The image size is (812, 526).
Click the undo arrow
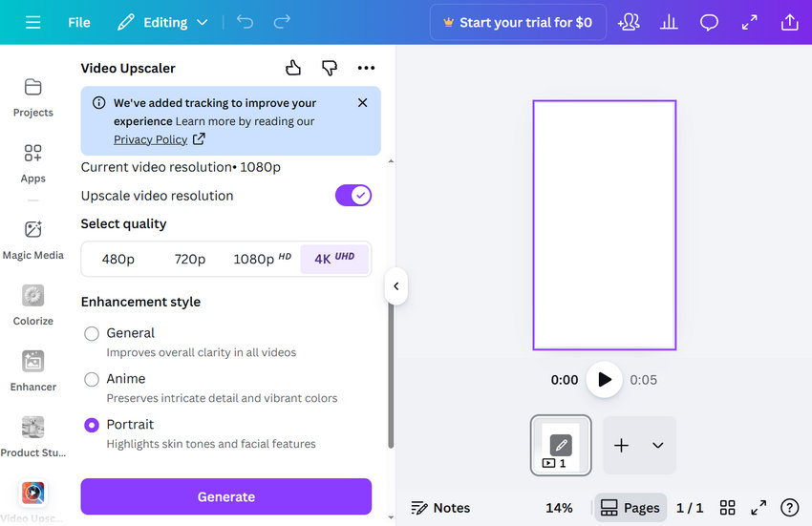click(245, 22)
